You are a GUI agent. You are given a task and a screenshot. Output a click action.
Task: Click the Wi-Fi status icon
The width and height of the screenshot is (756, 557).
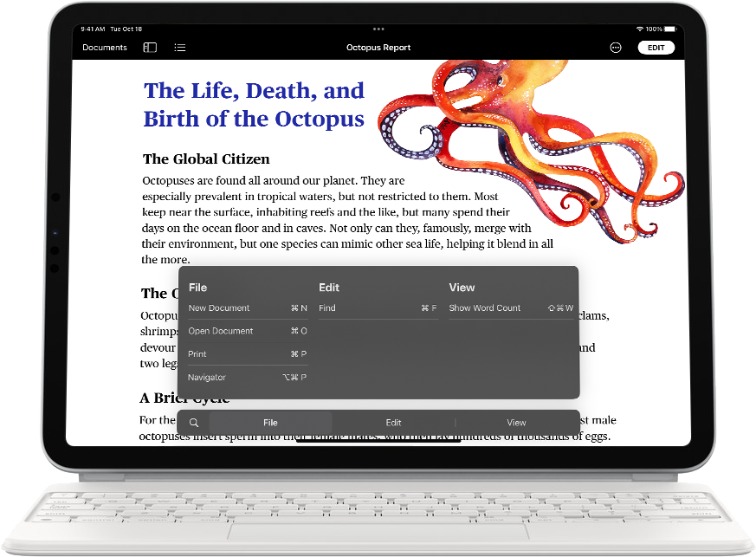point(640,29)
